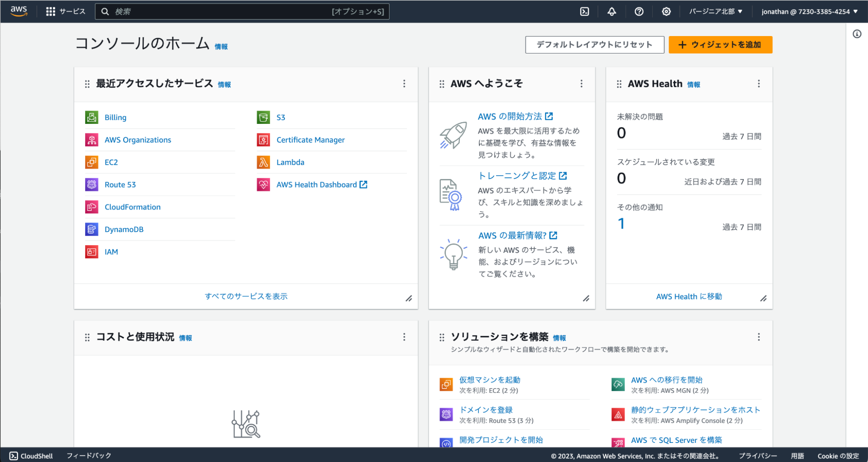868x462 pixels.
Task: Open the help question mark icon
Action: (639, 11)
